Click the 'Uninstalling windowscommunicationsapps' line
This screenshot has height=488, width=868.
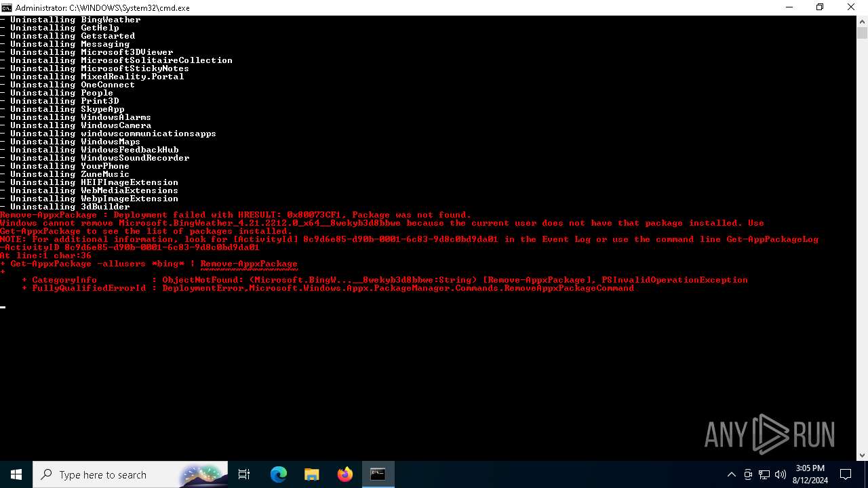pos(108,134)
